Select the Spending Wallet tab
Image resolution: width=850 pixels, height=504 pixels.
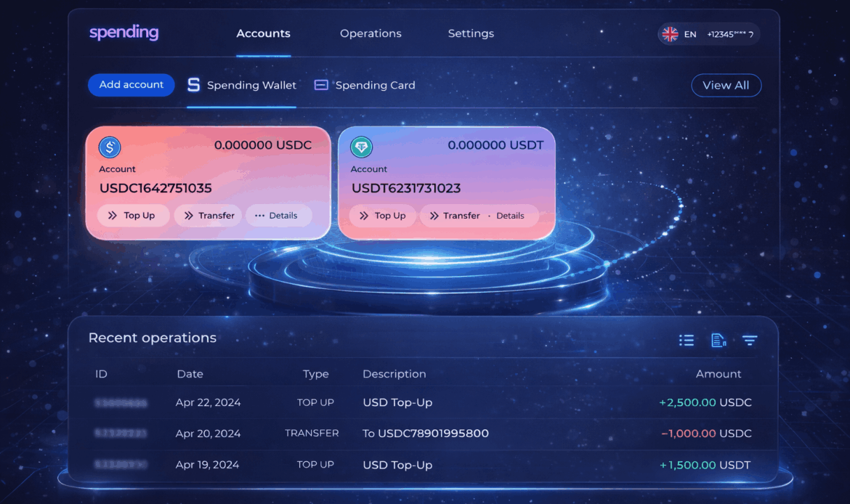tap(242, 85)
